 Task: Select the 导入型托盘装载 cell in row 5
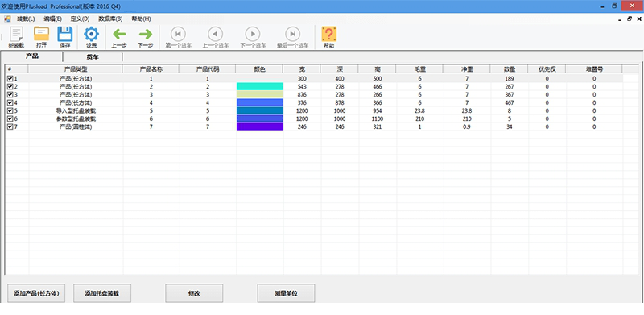(x=76, y=110)
